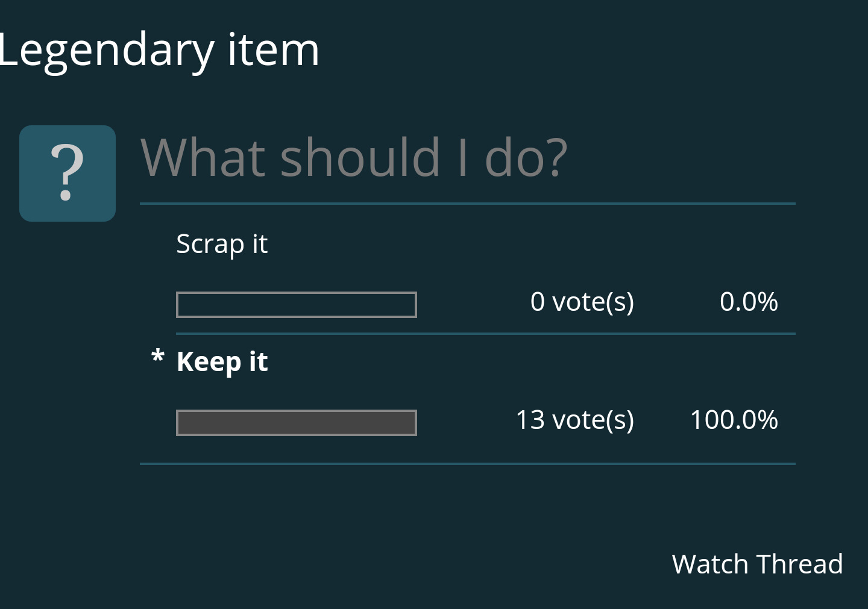Click the word should in poll question

[x=360, y=158]
